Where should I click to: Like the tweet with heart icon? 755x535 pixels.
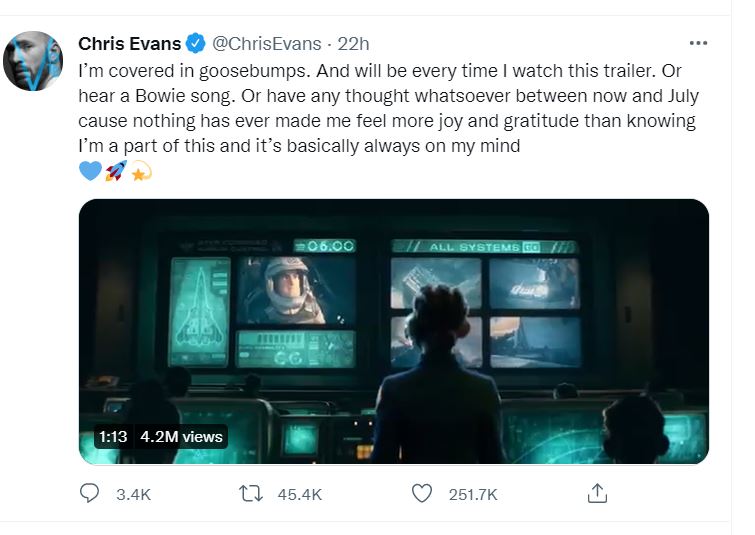click(422, 493)
